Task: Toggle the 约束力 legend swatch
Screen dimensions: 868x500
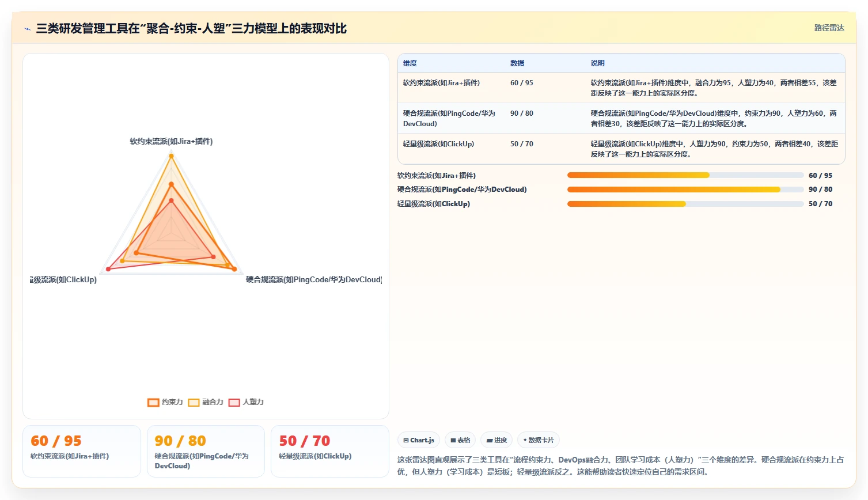Action: pos(153,402)
